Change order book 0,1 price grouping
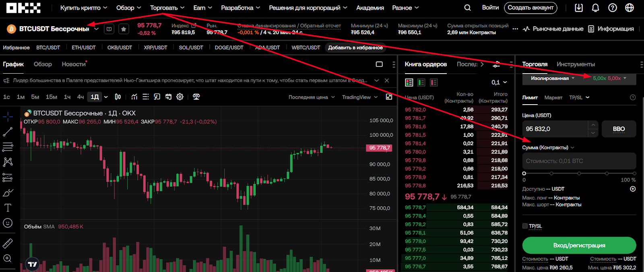Viewport: 644px width, 272px height. pos(499,82)
